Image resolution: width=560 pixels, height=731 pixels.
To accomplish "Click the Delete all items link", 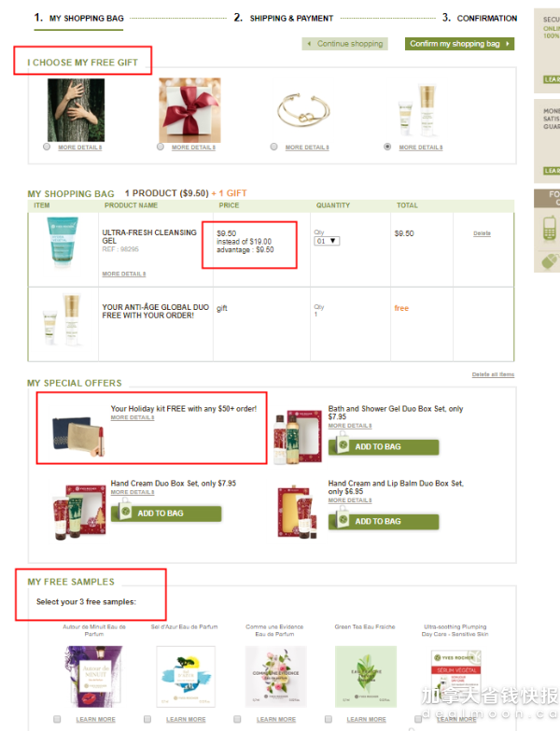I will click(493, 374).
